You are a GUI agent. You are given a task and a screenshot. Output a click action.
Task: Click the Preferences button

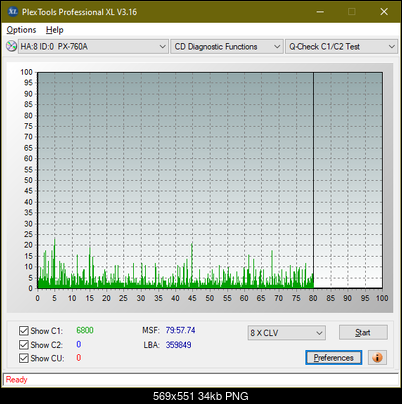333,358
